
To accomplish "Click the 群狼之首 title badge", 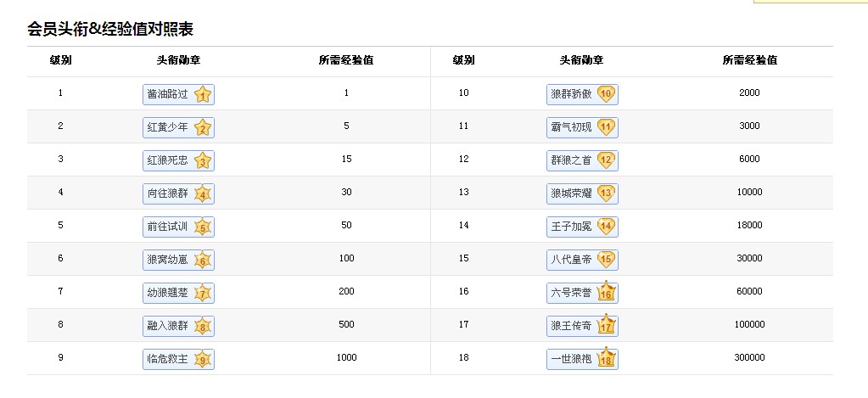I will click(582, 160).
